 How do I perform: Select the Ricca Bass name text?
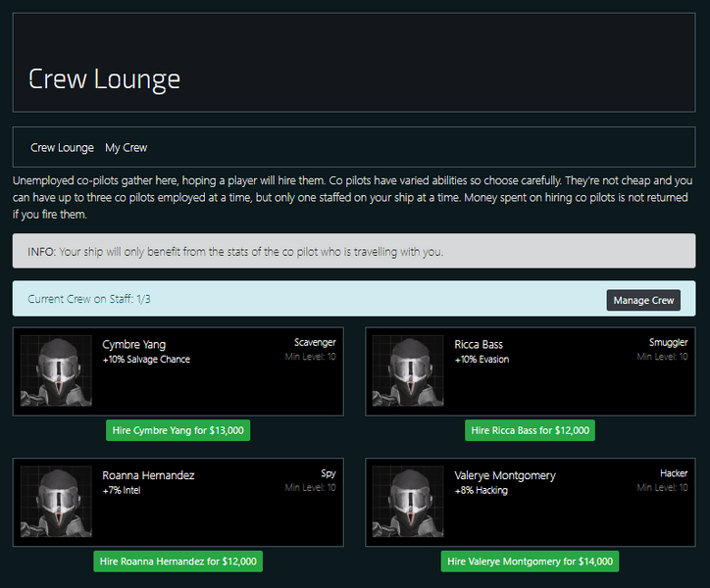point(479,345)
